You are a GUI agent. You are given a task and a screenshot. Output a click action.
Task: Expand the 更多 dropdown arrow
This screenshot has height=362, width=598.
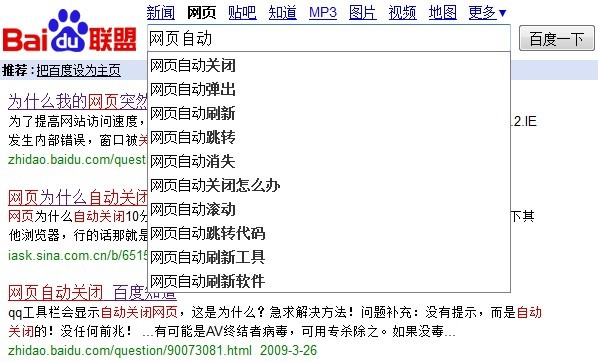pos(503,13)
